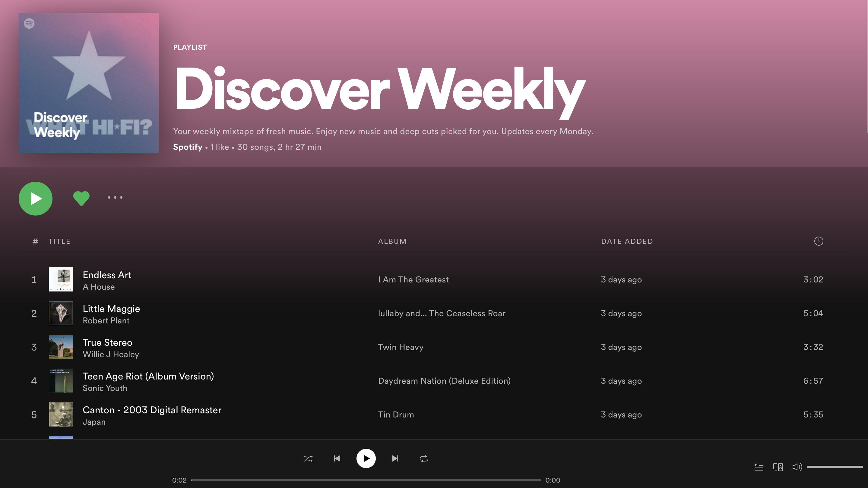The width and height of the screenshot is (868, 488).
Task: Click the green play button
Action: coord(36,198)
